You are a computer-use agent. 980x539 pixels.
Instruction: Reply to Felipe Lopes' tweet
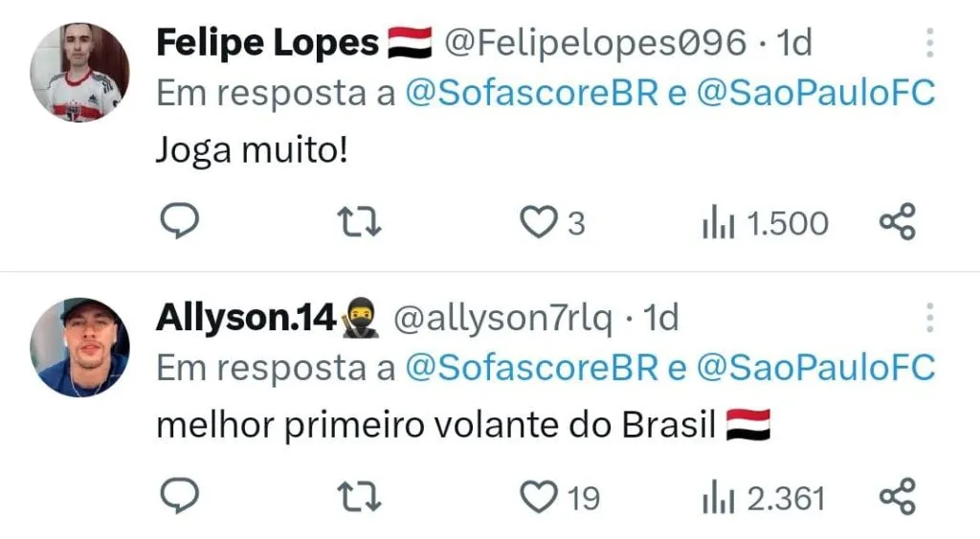click(180, 221)
